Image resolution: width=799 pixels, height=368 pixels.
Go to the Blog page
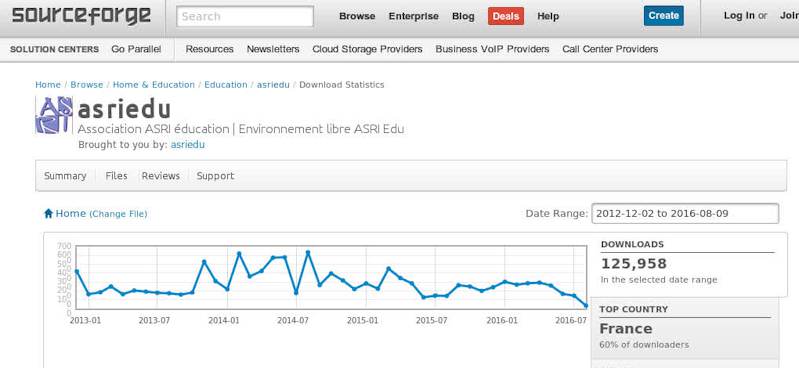tap(463, 16)
